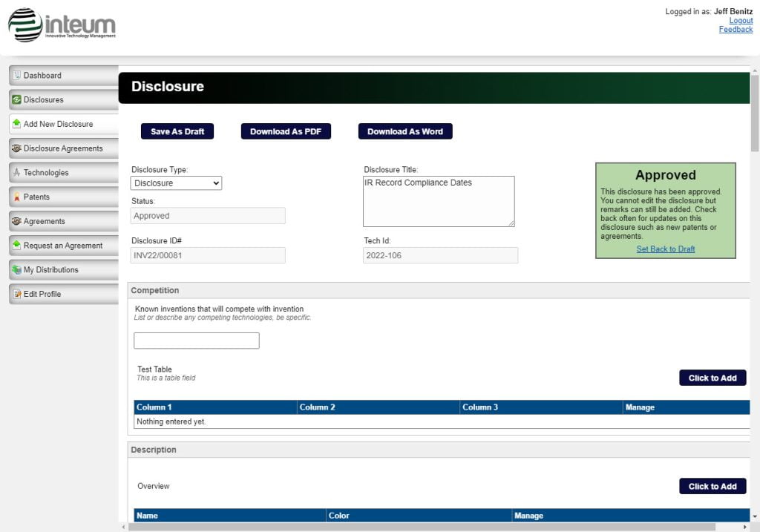Viewport: 760px width, 532px height.
Task: Click Download As Word
Action: [x=405, y=131]
